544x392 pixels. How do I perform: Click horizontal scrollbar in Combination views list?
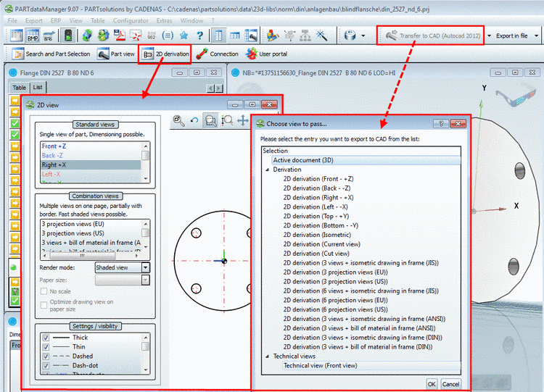(92, 256)
